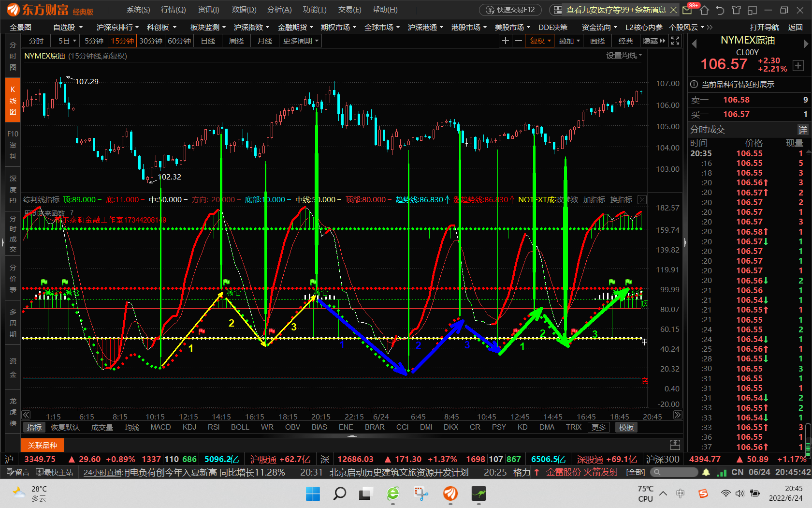812x508 pixels.
Task: Open the 全球市场 dropdown menu
Action: [382, 28]
